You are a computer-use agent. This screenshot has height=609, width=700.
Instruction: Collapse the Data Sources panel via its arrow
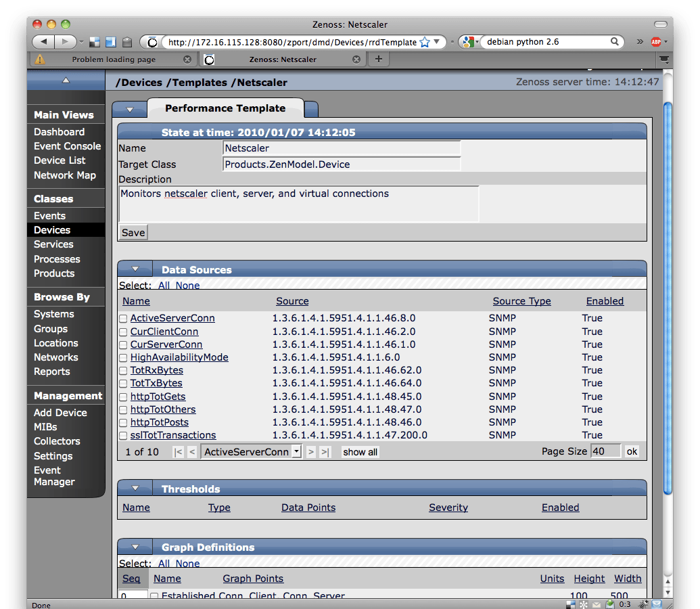(133, 268)
